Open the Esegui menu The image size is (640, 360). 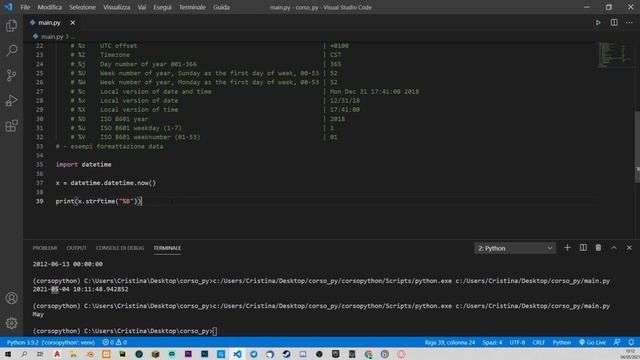[162, 7]
